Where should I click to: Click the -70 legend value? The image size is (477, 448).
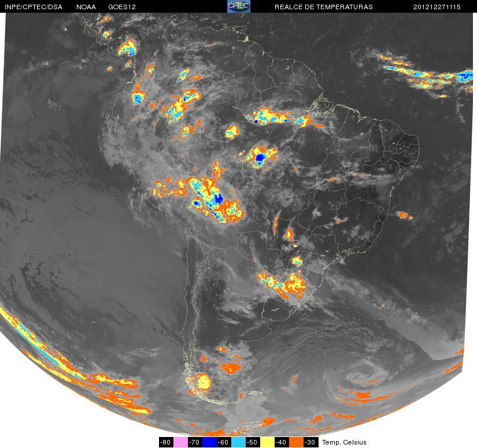click(x=195, y=442)
